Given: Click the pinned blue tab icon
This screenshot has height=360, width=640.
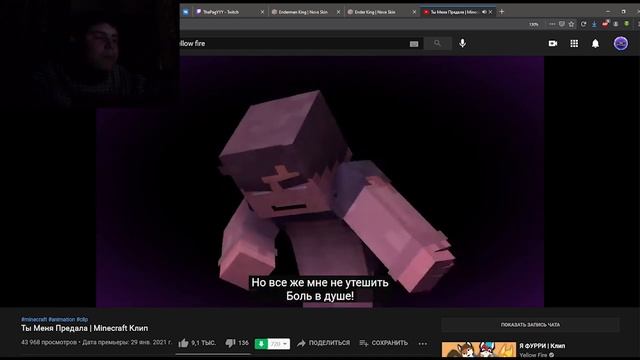Looking at the screenshot, I should pyautogui.click(x=186, y=12).
